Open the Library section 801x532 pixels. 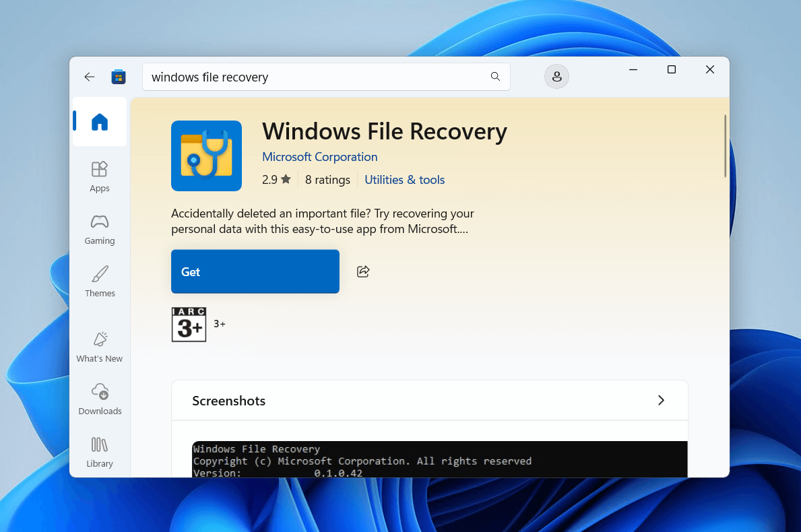pyautogui.click(x=100, y=453)
